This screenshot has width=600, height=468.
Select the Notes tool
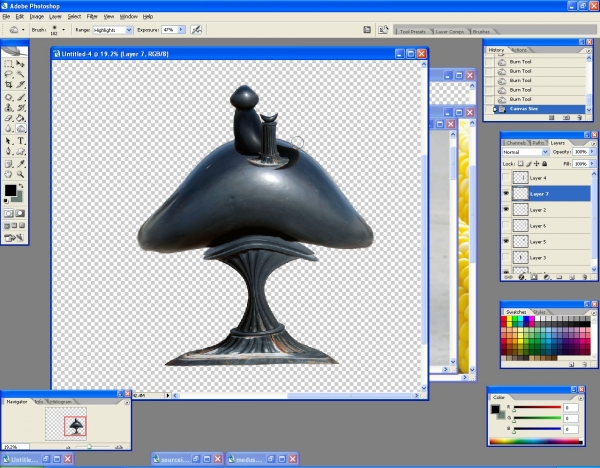8,164
